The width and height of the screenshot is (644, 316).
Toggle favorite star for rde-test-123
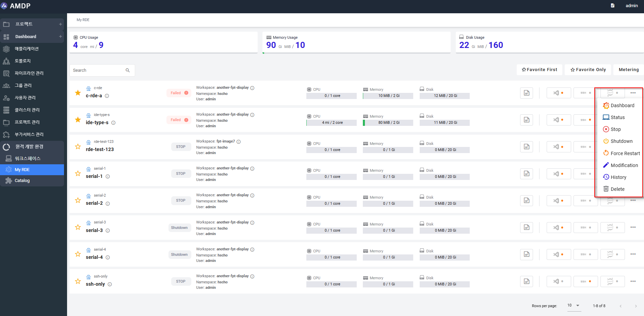78,147
